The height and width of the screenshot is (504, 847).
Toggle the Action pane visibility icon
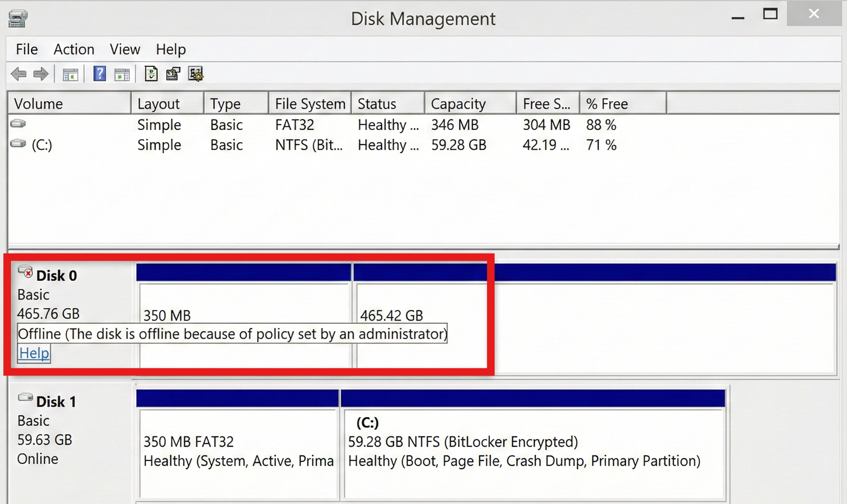(122, 74)
